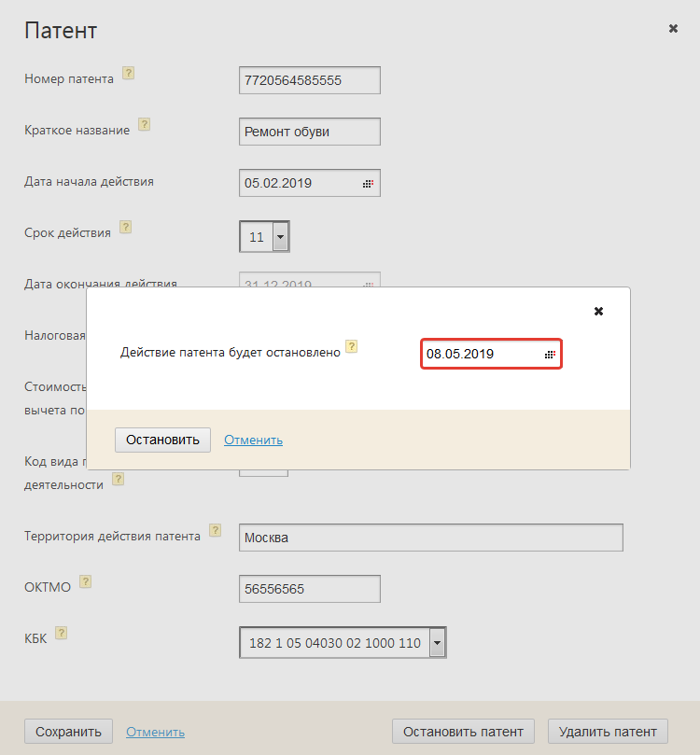Open calendar picker for patent stop date
Screen dimensions: 700x755
coord(551,355)
